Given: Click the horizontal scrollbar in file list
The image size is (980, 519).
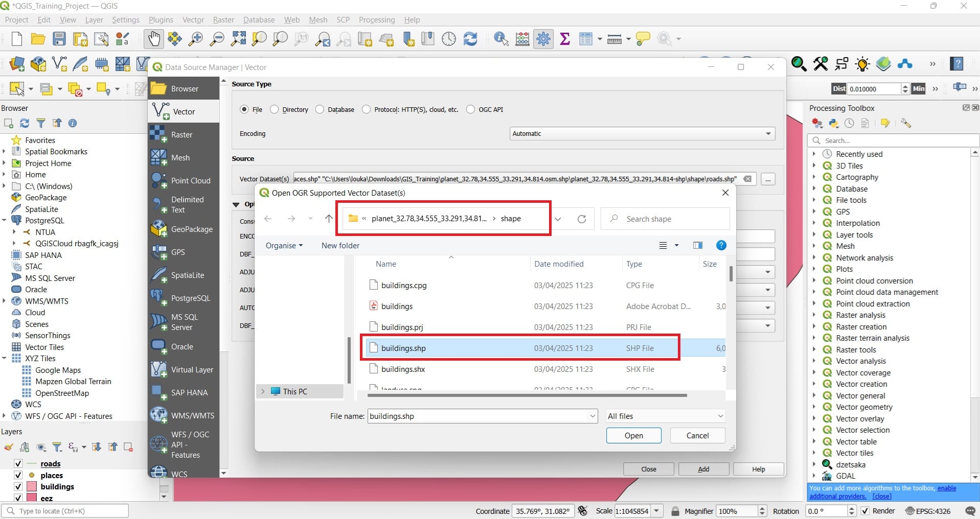Looking at the screenshot, I should click(527, 395).
